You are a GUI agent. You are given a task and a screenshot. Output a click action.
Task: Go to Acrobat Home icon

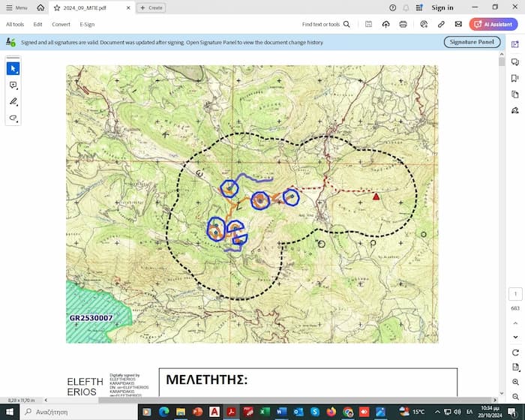pos(40,7)
